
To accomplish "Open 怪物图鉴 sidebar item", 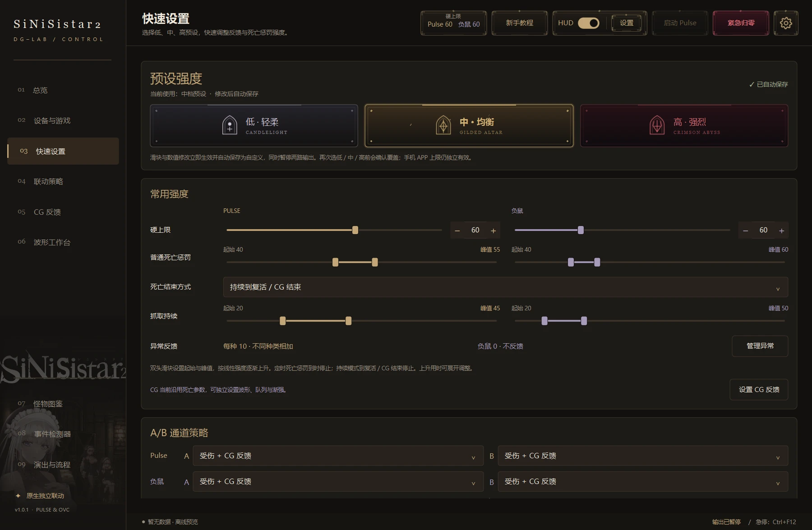I will coord(63,404).
